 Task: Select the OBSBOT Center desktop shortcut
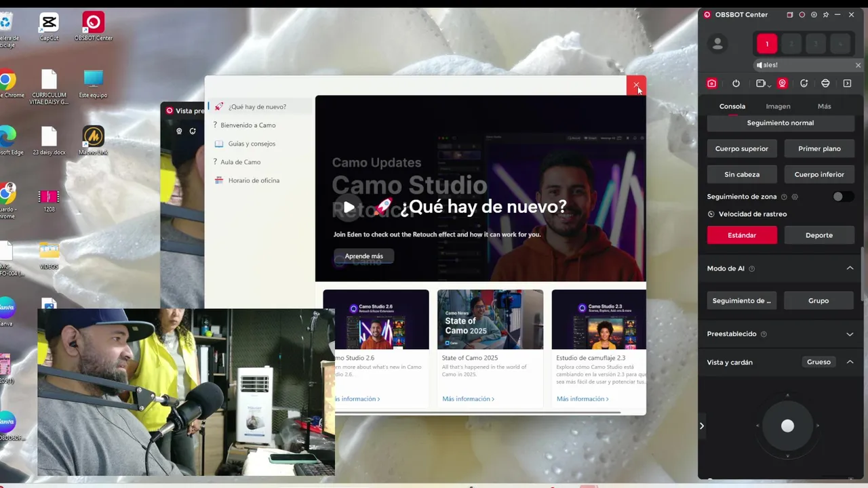[93, 27]
